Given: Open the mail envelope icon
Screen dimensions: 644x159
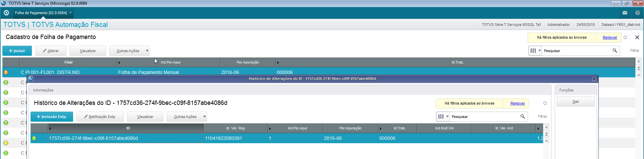Looking at the screenshot, I should 625,13.
